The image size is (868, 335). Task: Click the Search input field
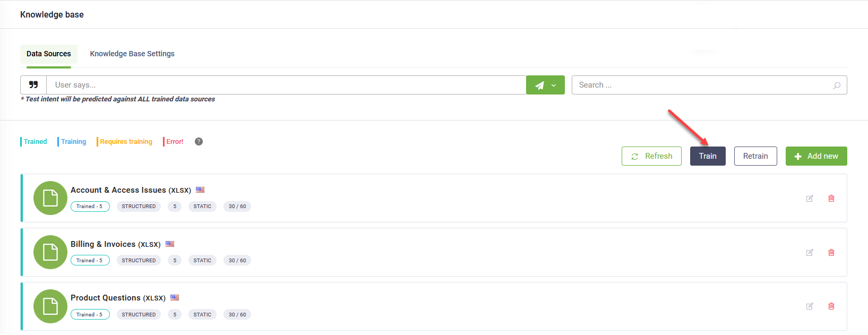pyautogui.click(x=709, y=85)
